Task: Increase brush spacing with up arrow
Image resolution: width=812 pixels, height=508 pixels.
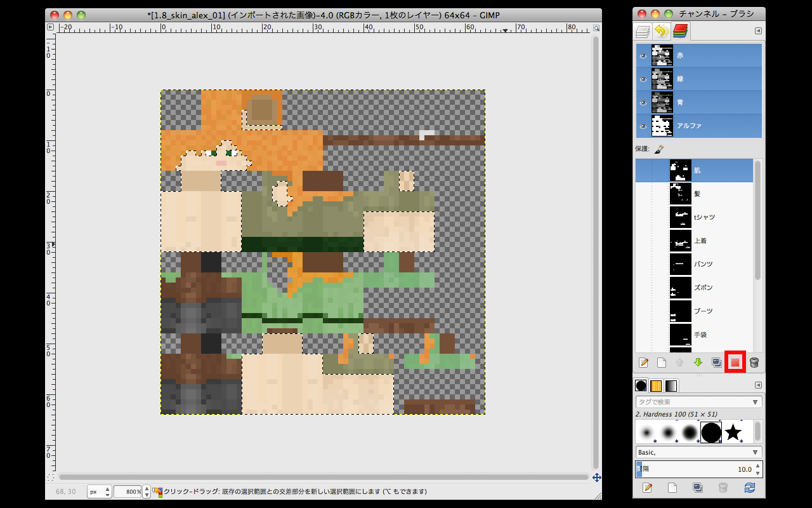Action: (x=757, y=466)
